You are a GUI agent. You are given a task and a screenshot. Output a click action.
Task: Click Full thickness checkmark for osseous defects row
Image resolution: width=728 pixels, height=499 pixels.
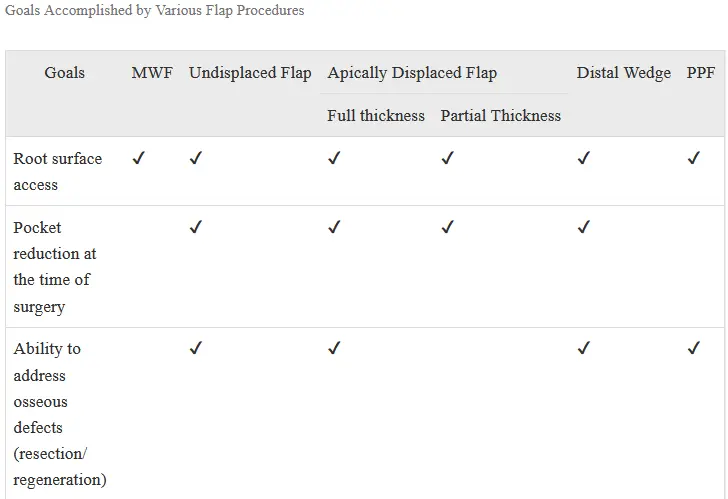coord(334,348)
